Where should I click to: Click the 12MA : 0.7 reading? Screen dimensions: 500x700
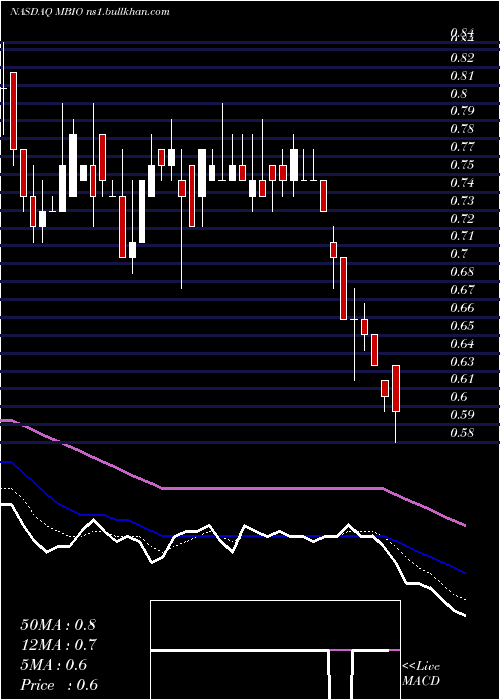[58, 645]
